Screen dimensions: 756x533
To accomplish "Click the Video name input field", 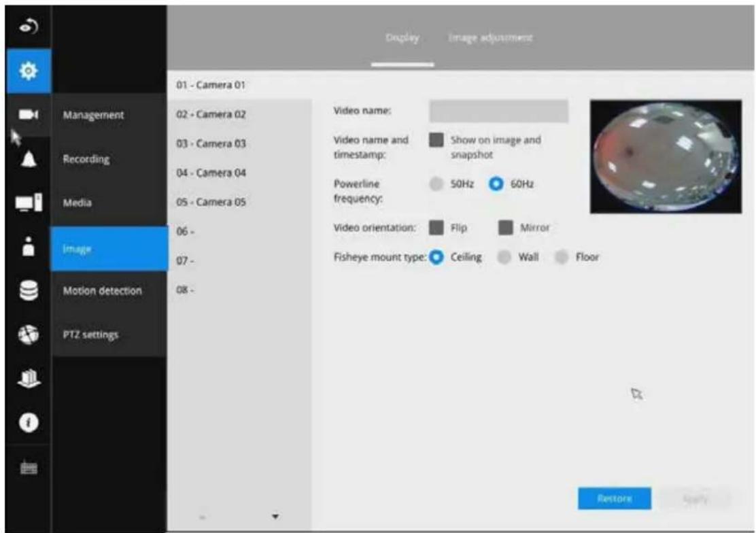I will tap(498, 111).
